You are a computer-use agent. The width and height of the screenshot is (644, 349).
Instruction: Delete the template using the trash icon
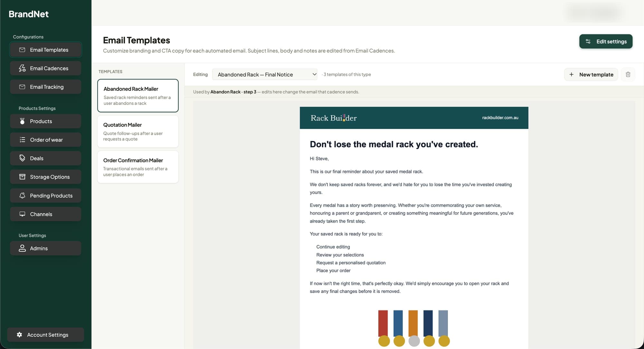coord(628,74)
